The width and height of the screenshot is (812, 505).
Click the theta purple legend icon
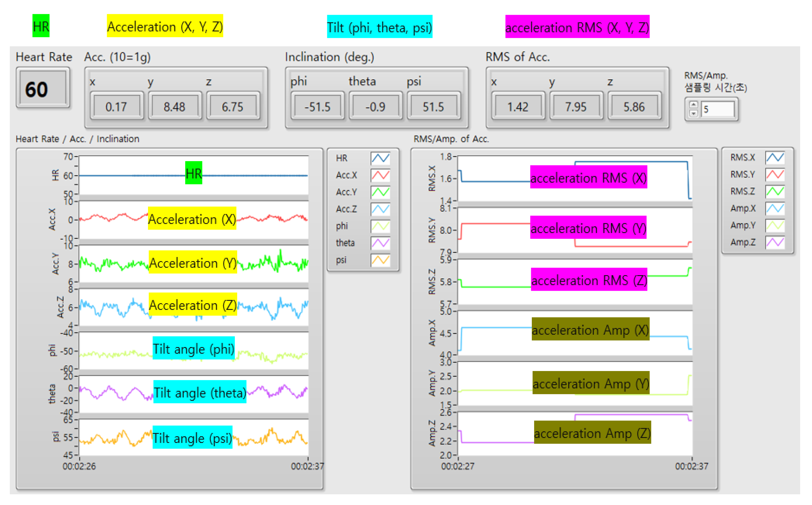coord(380,243)
